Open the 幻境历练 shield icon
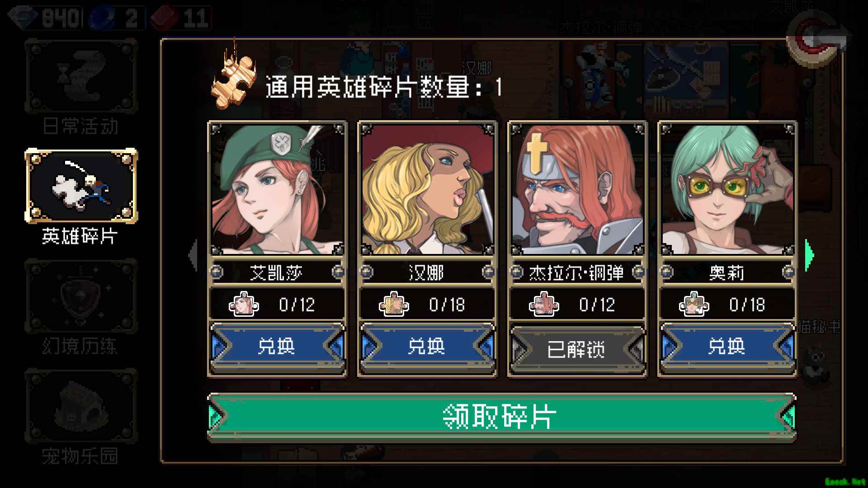The image size is (868, 488). coord(81,296)
